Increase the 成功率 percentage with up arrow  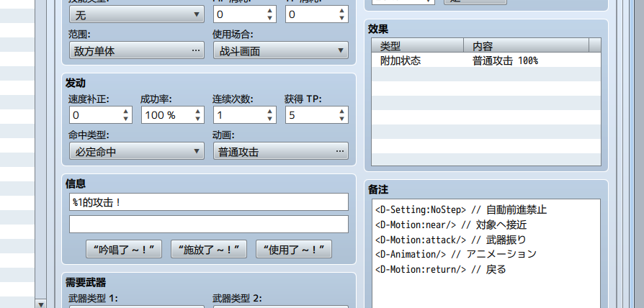198,111
